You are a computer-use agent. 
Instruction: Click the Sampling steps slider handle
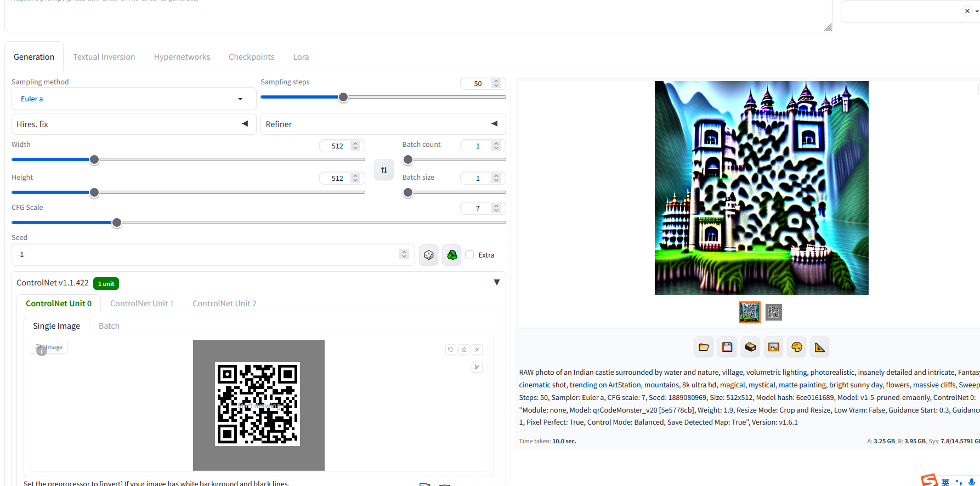pos(343,97)
